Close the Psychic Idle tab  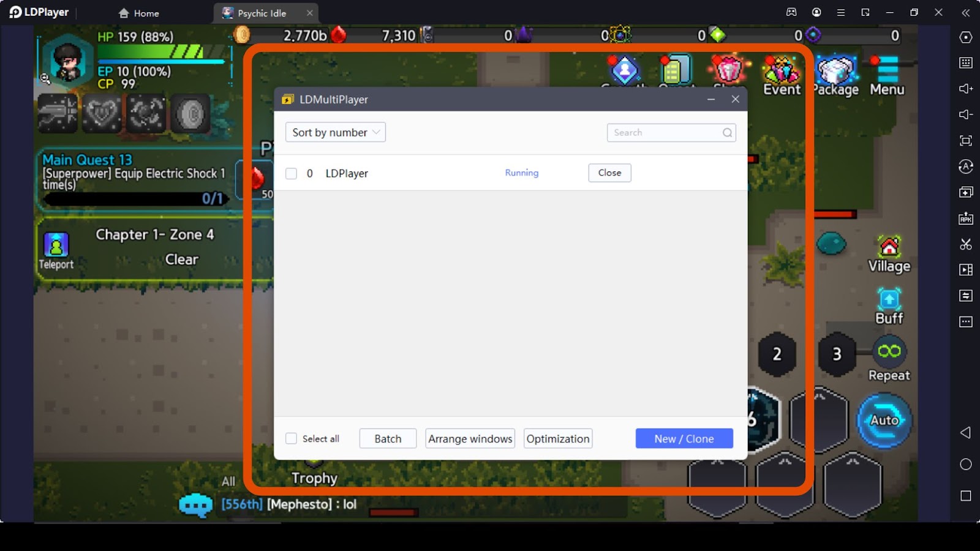(309, 13)
